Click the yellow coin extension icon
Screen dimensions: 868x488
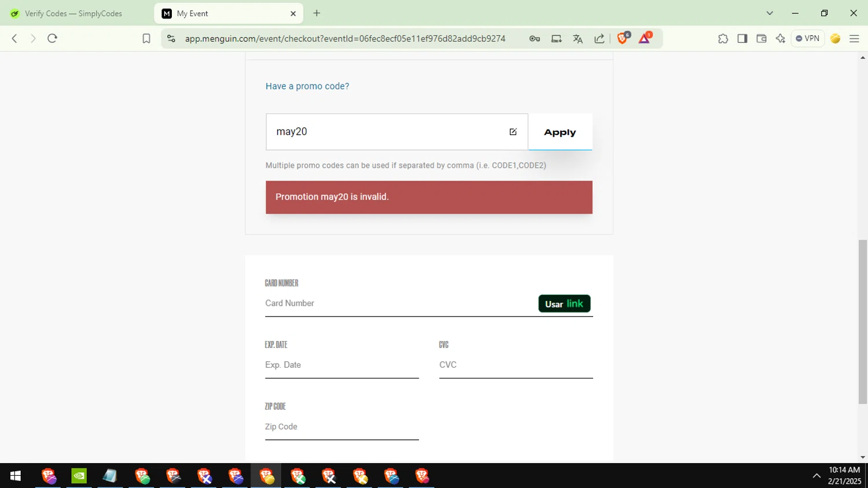point(835,38)
